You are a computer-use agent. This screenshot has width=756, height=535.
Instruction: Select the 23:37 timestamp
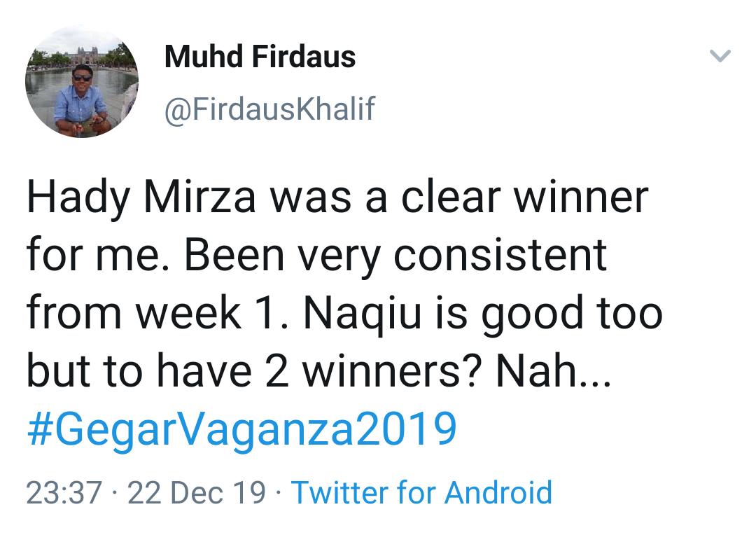pos(64,492)
